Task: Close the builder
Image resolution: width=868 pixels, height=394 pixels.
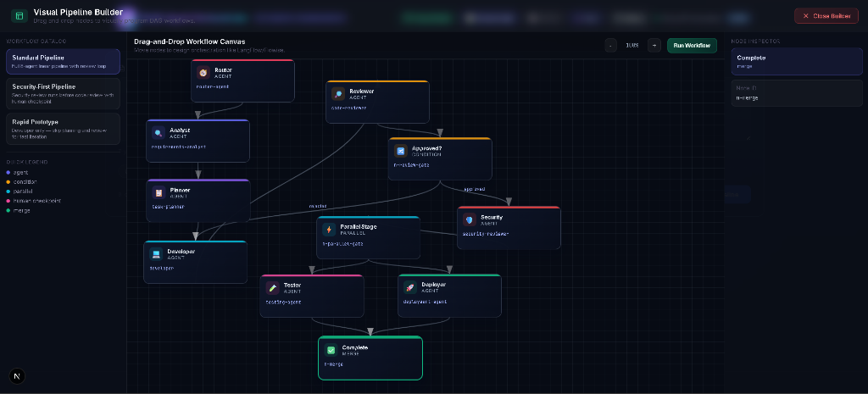Action: pyautogui.click(x=826, y=16)
